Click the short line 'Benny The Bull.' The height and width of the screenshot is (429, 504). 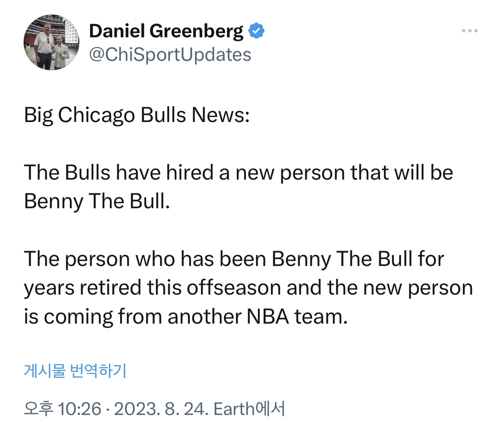[96, 202]
